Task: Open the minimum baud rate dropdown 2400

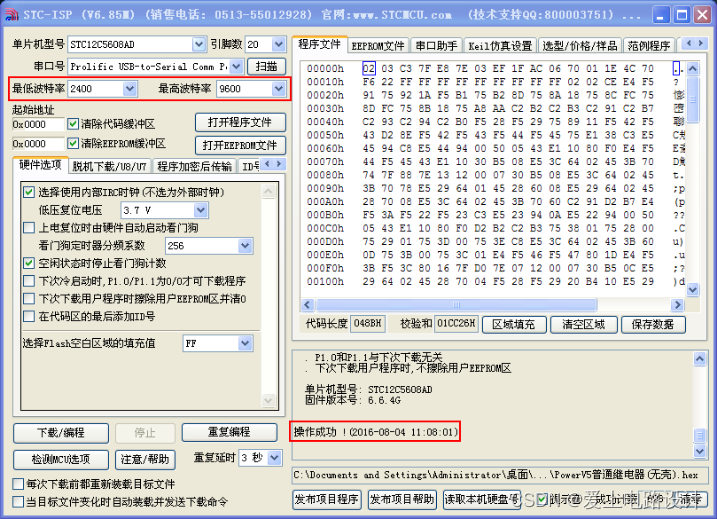Action: (130, 88)
